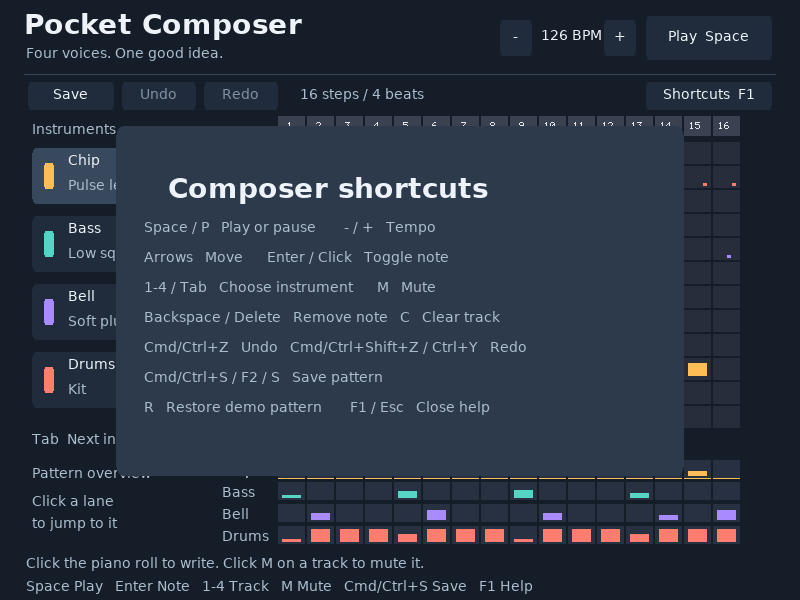Viewport: 800px width, 600px height.
Task: Click the '16 steps / 4 beats' label
Action: point(362,94)
